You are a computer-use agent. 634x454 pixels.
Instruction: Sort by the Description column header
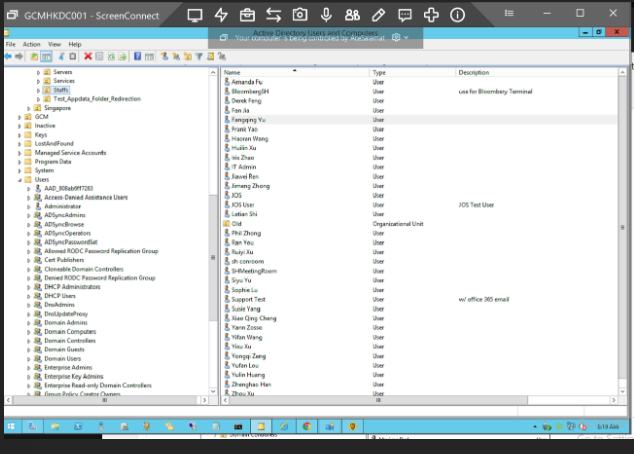(x=537, y=72)
